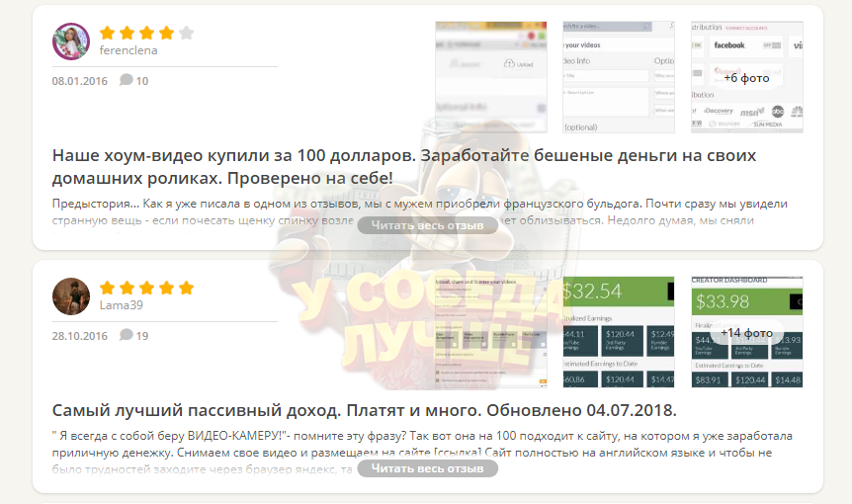Image resolution: width=852 pixels, height=504 pixels.
Task: Open the $32.54 earnings thumbnail
Action: click(x=619, y=332)
